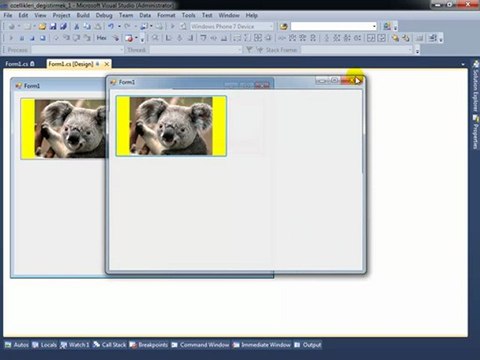The width and height of the screenshot is (480, 360).
Task: Open the Process dropdown list
Action: click(x=122, y=50)
